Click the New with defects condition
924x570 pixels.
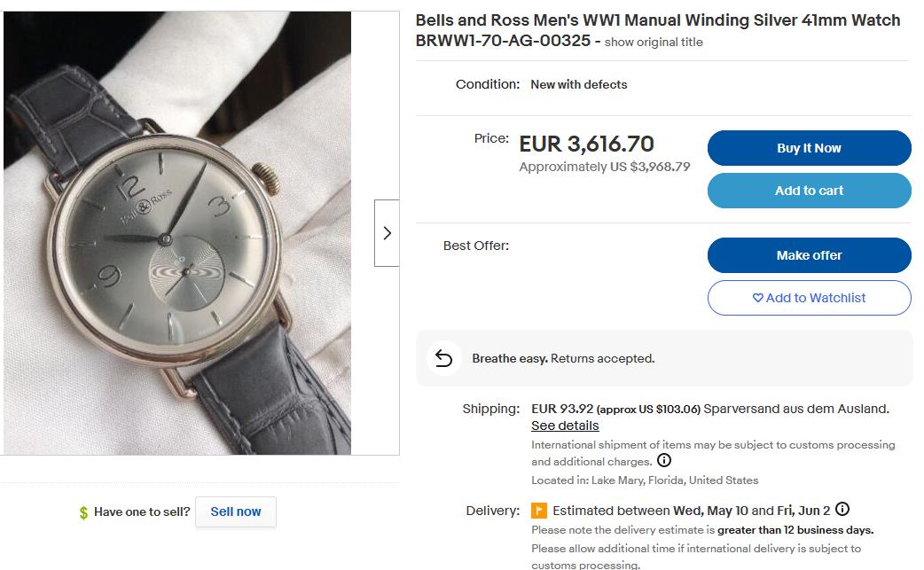578,84
